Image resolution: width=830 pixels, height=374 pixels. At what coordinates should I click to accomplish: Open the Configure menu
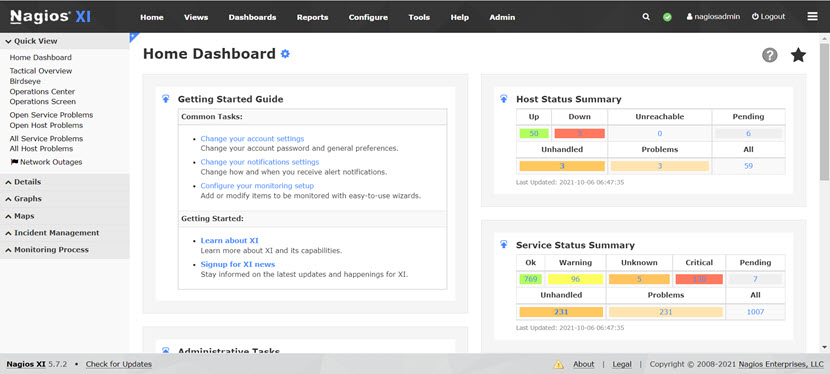coord(368,17)
